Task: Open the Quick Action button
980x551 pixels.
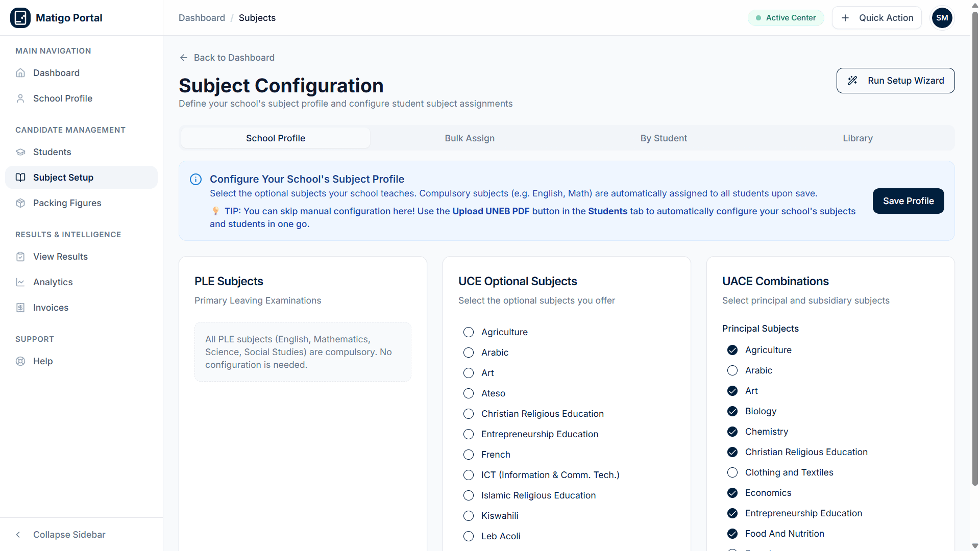Action: pos(877,18)
